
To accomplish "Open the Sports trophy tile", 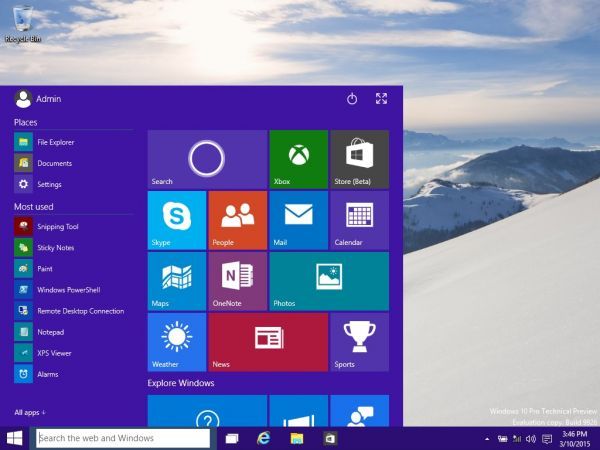I will (x=359, y=342).
